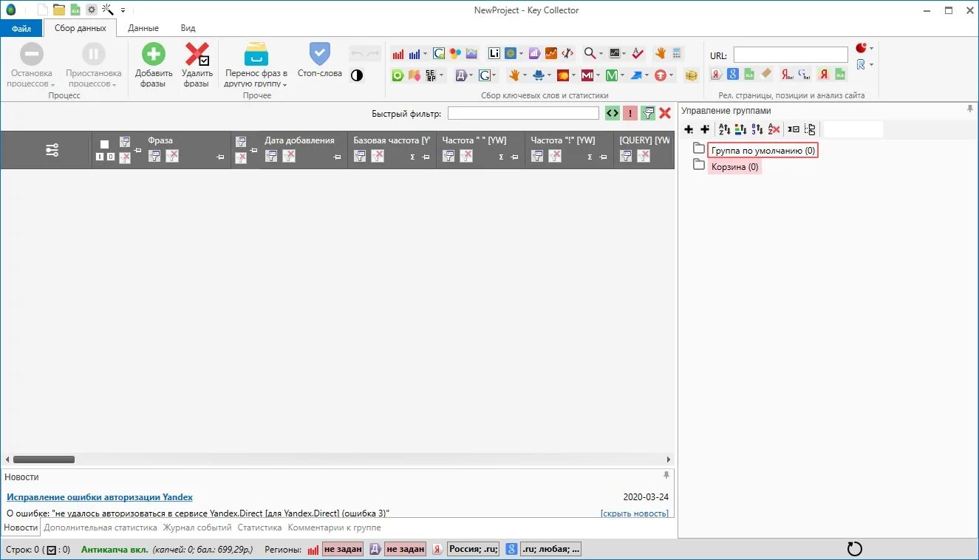Click the group tree structure icon
This screenshot has width=979, height=560.
tap(810, 129)
